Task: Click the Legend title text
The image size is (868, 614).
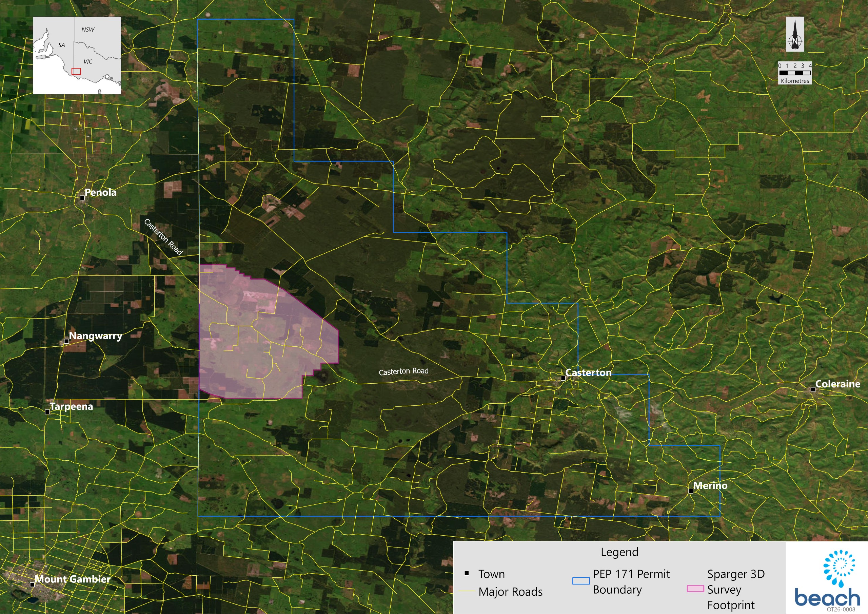Action: (x=619, y=552)
